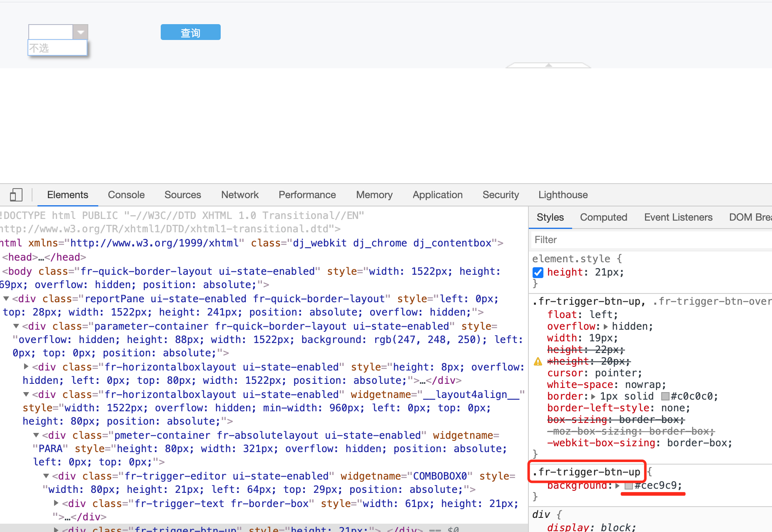772x532 pixels.
Task: Click the .fr-trigger-btn-up selector text
Action: tap(586, 472)
